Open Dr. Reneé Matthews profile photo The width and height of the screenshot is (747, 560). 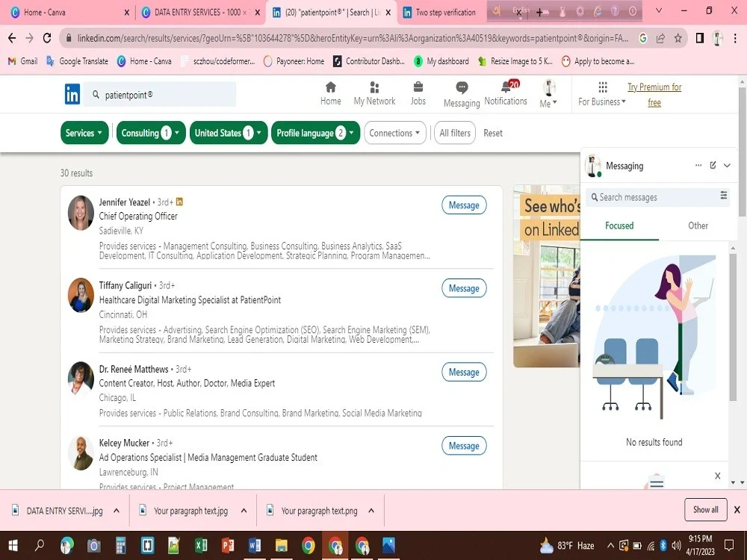81,378
